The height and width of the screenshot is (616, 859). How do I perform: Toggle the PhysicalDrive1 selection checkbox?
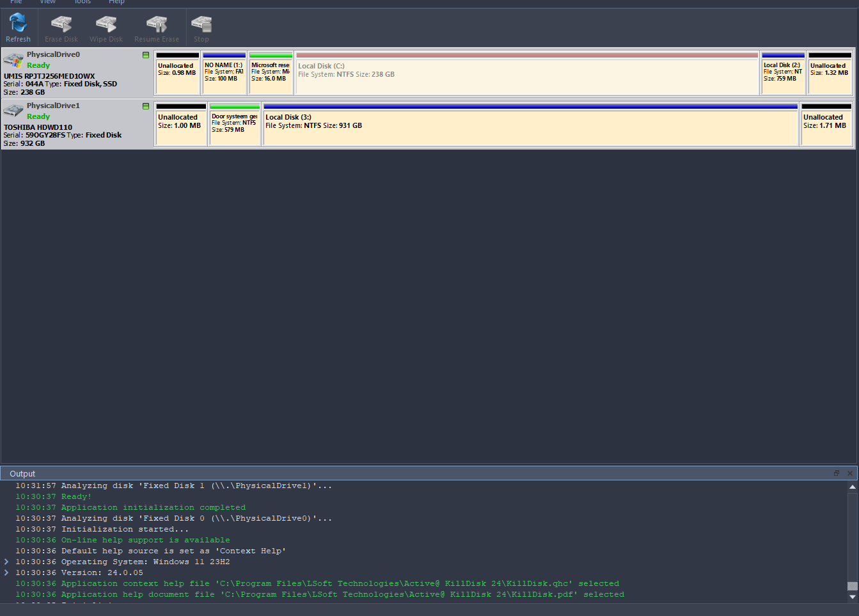(146, 106)
